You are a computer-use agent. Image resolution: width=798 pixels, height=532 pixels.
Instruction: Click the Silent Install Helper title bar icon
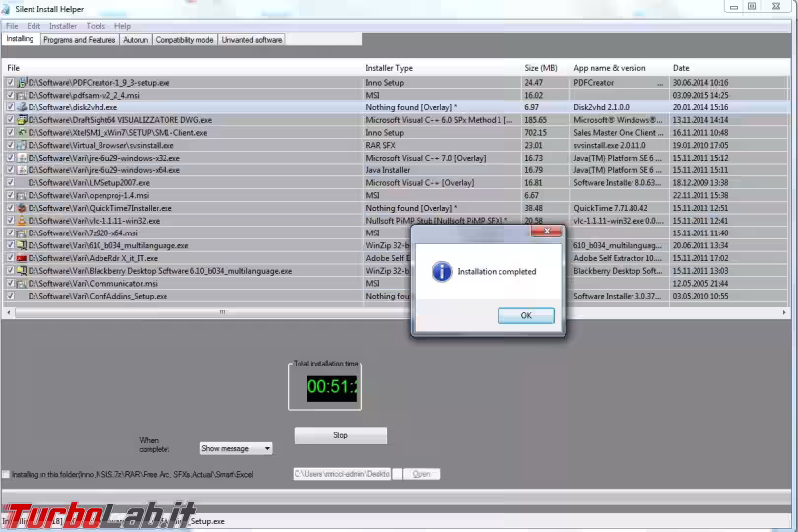point(6,9)
